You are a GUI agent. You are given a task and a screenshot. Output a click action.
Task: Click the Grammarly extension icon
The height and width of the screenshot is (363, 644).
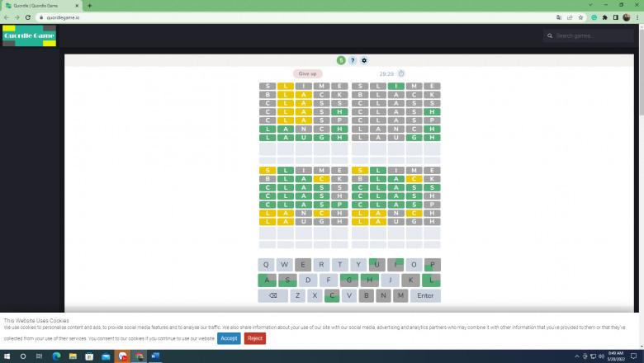pos(593,17)
